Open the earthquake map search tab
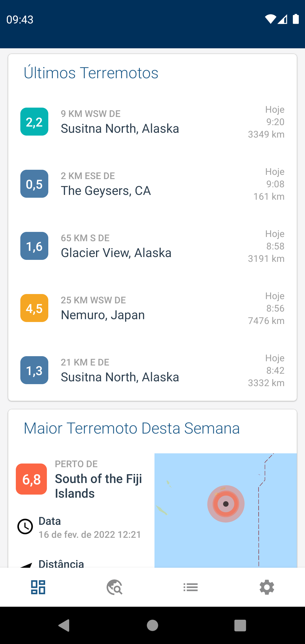The height and width of the screenshot is (644, 305). pos(114,587)
